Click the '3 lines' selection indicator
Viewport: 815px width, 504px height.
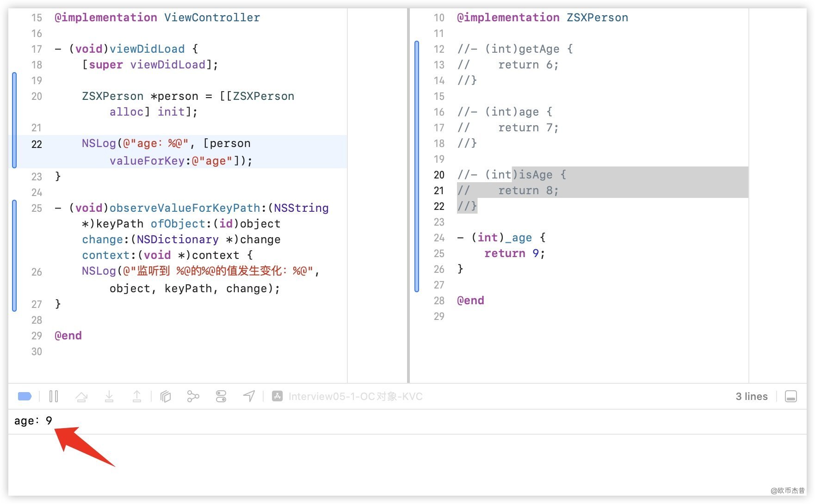click(751, 396)
